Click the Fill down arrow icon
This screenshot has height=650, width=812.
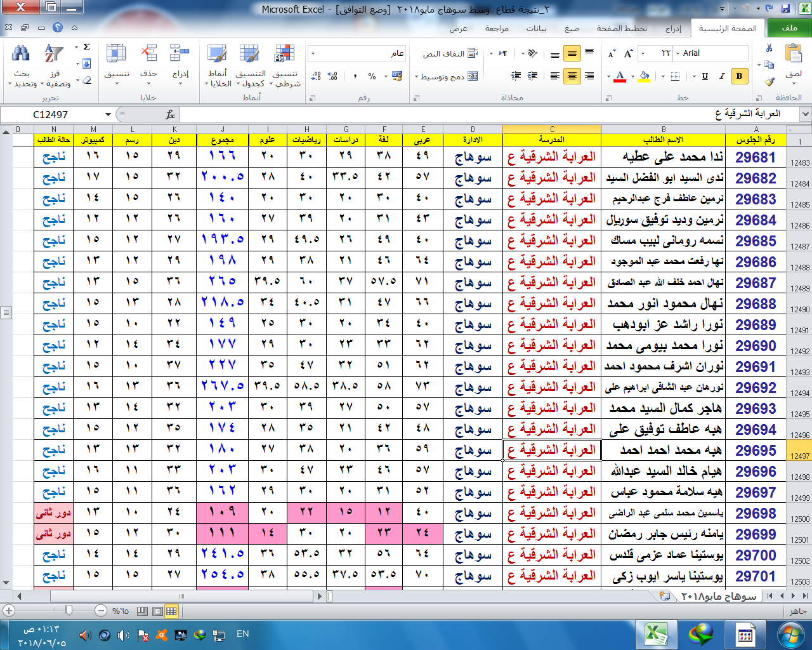tap(87, 63)
